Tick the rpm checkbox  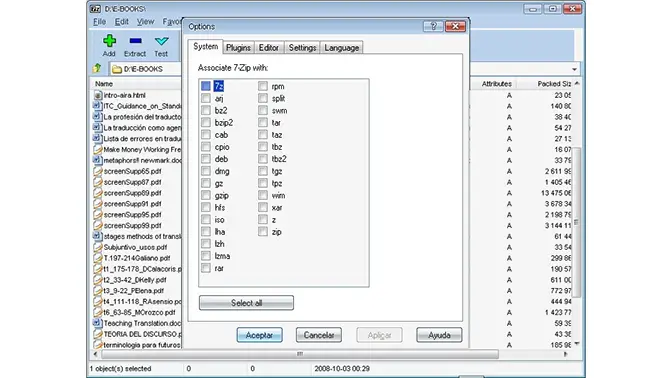[263, 86]
